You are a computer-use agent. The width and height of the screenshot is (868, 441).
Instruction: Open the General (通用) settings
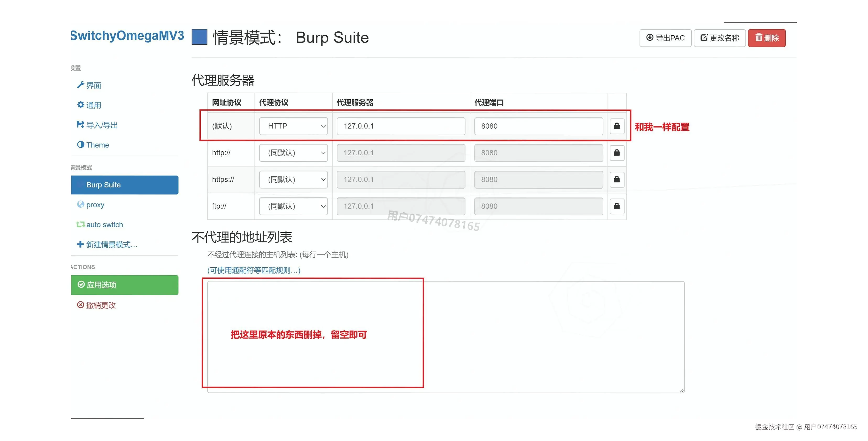(89, 105)
